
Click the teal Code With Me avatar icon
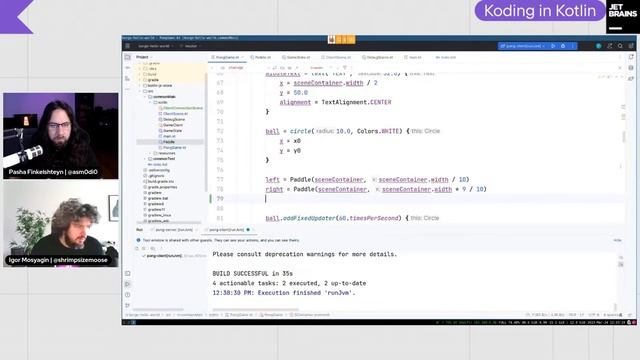pos(598,46)
